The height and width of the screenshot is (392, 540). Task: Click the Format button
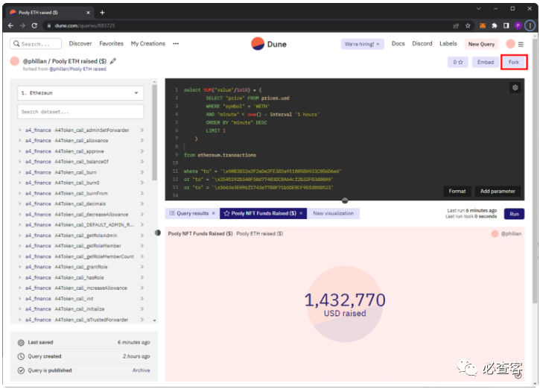pyautogui.click(x=457, y=192)
